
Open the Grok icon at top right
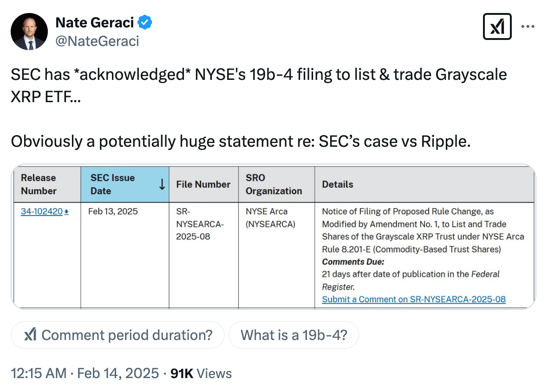497,26
